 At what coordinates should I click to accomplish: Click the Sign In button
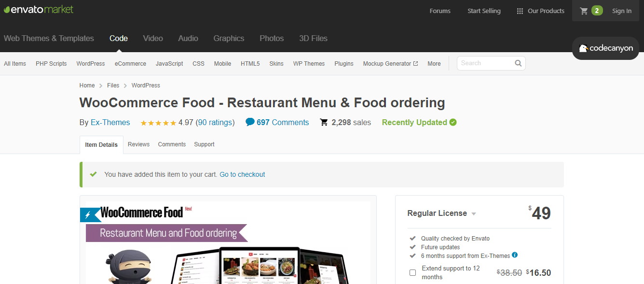[x=622, y=11]
